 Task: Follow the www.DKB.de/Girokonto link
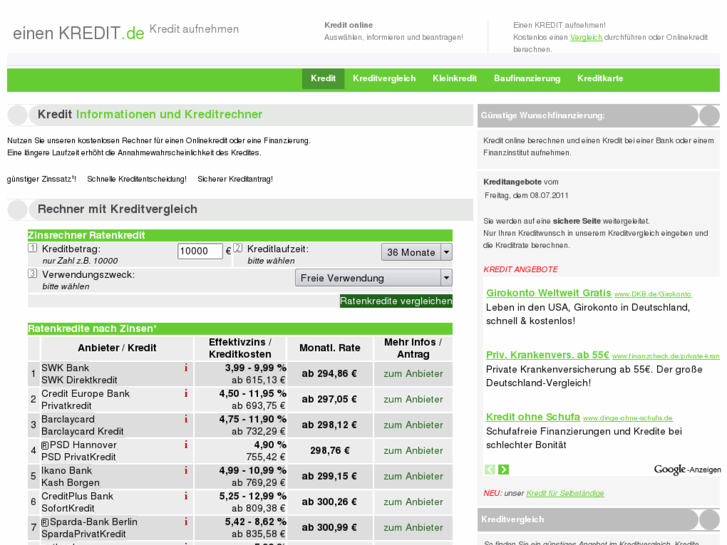(x=653, y=294)
